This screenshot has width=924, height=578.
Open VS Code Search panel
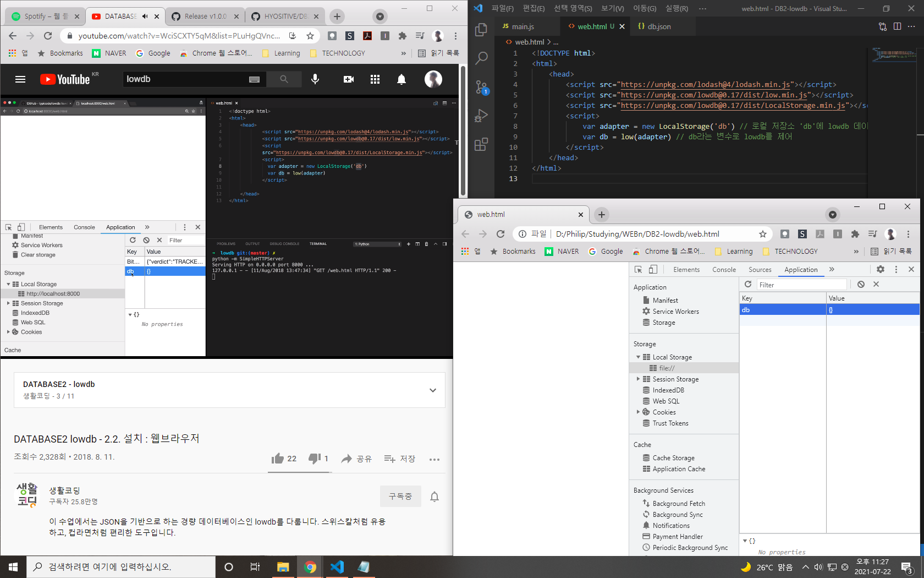point(481,58)
